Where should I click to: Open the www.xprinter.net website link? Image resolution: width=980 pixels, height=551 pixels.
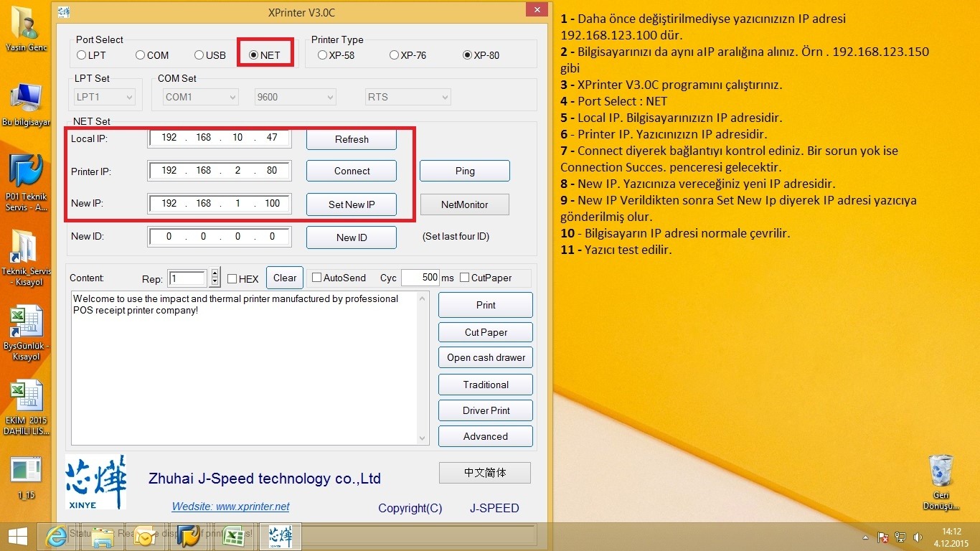pos(230,507)
